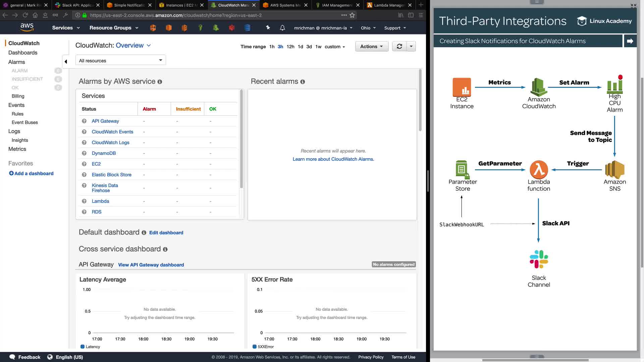Viewport: 644px width, 362px height.
Task: Open the All resources dropdown
Action: click(x=120, y=60)
